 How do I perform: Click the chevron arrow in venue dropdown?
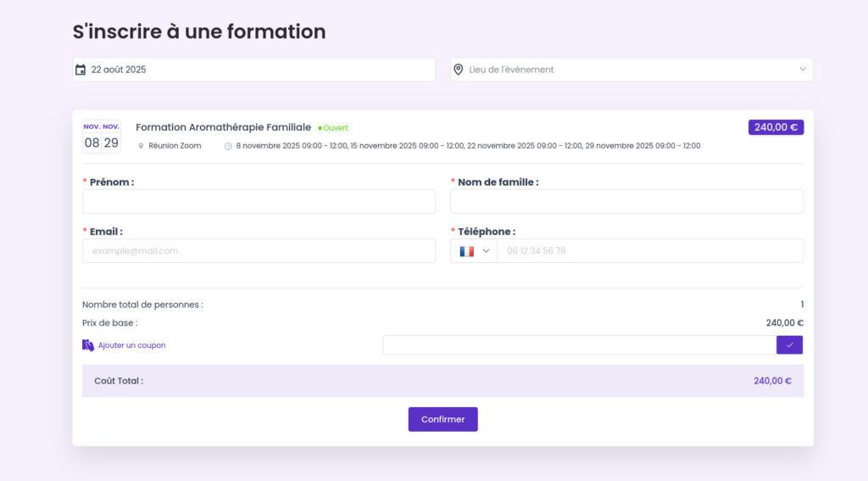click(x=802, y=70)
